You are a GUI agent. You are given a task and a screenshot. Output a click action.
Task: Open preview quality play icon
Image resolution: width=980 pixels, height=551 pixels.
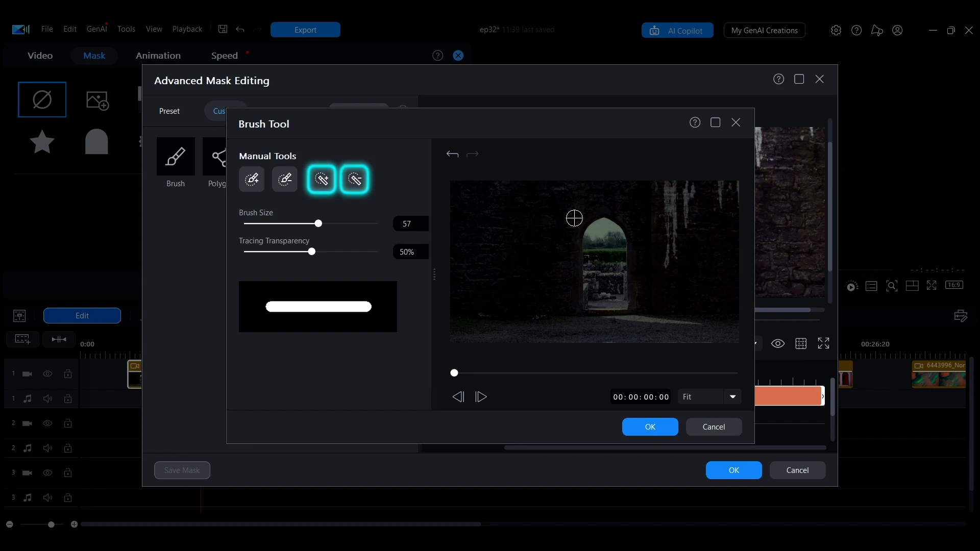click(852, 286)
